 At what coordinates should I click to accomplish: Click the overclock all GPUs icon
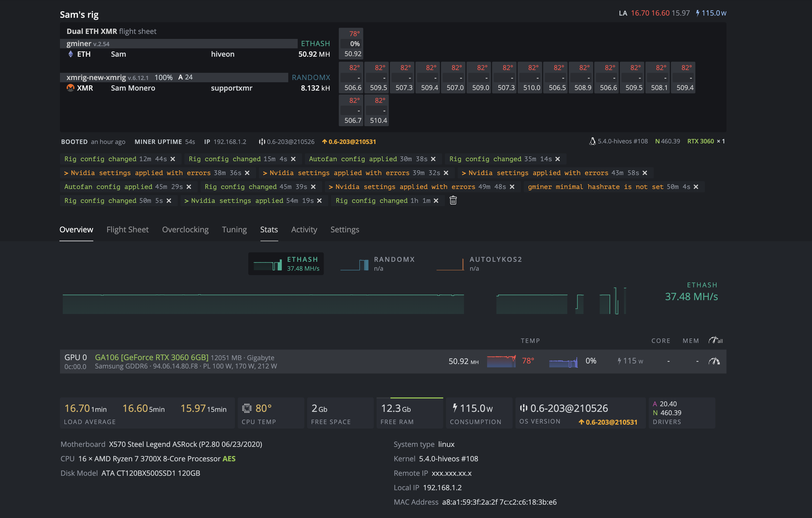click(715, 340)
